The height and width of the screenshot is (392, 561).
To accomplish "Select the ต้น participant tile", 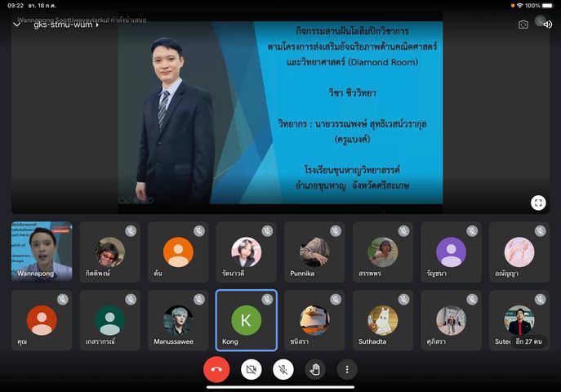I will tap(178, 252).
